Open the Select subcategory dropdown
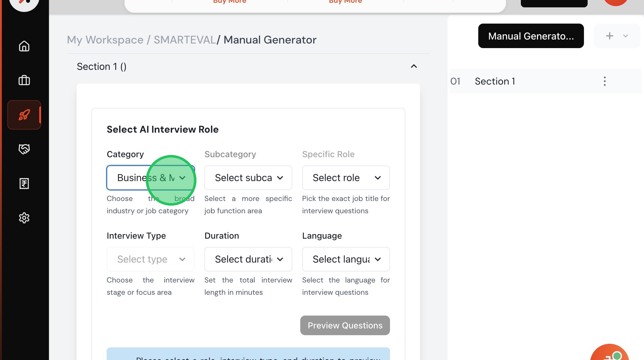The image size is (644, 360). [248, 178]
